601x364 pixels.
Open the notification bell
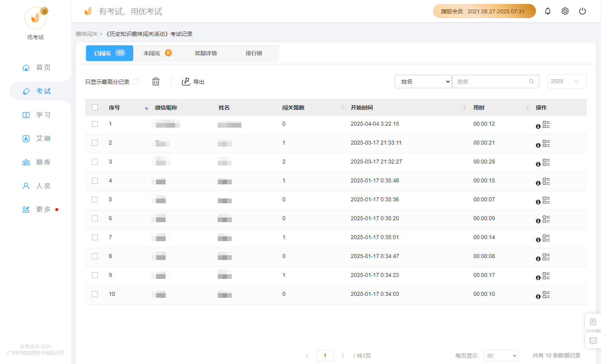[548, 11]
